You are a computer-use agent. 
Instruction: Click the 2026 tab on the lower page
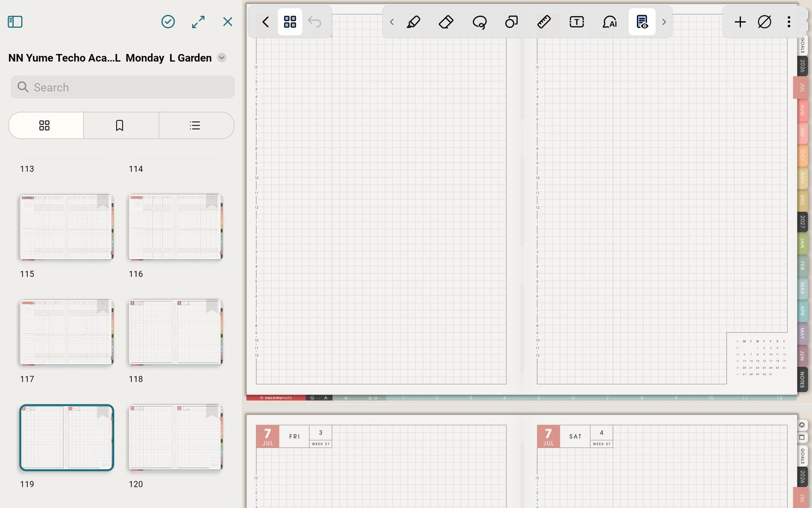pos(802,477)
